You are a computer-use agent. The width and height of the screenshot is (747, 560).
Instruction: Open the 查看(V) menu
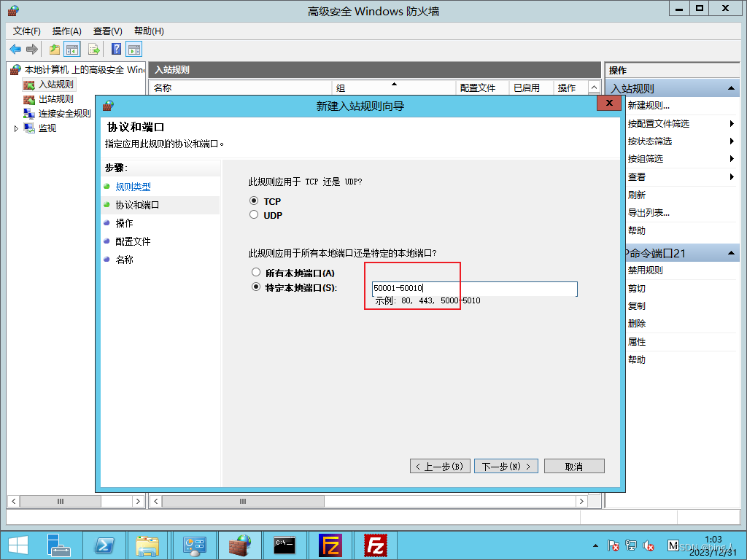(108, 31)
